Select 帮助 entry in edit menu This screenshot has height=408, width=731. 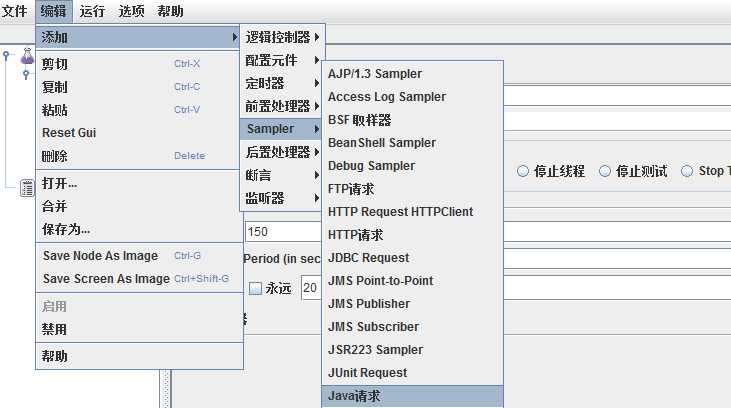click(x=140, y=356)
